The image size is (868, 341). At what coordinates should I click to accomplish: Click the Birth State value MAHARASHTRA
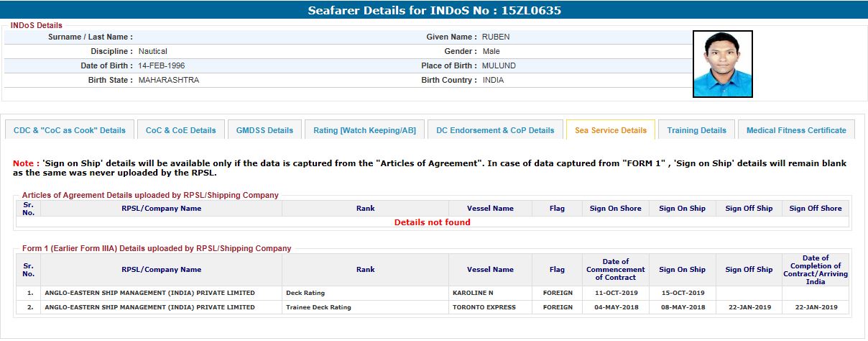[168, 80]
